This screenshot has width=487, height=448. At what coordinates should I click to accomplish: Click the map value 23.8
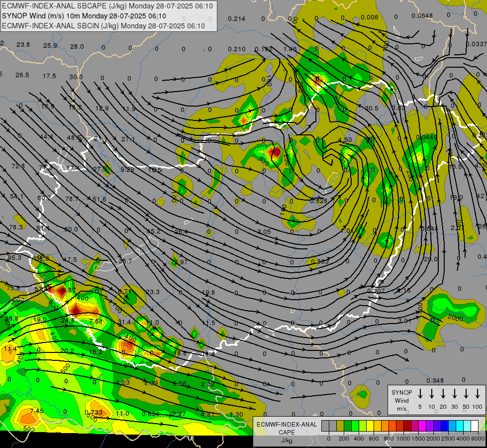pos(23,45)
